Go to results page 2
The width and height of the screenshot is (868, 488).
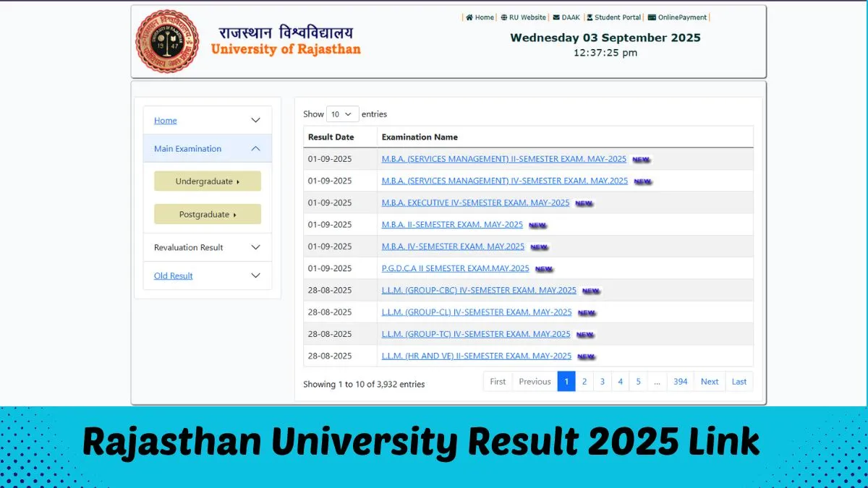pos(584,382)
